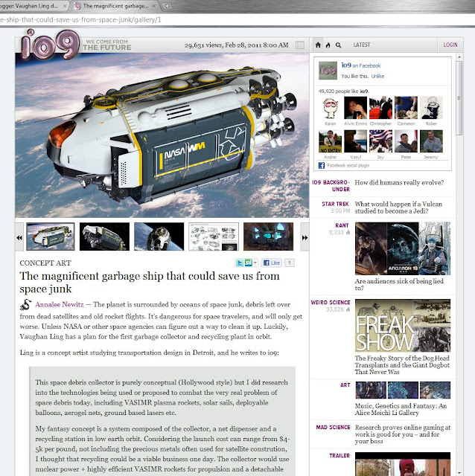Open 'Are audiences sick of being lied to?'

point(399,284)
